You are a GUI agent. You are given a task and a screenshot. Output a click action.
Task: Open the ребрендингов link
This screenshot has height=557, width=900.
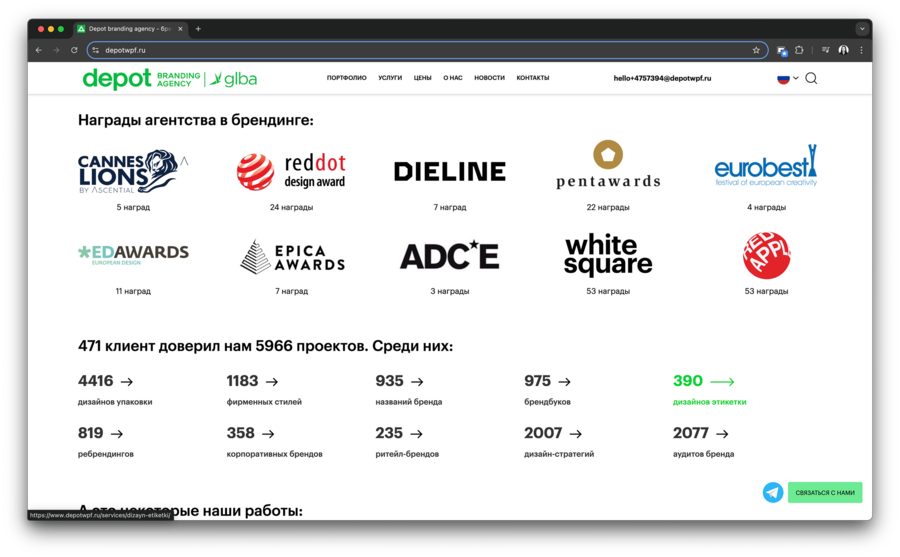point(106,454)
